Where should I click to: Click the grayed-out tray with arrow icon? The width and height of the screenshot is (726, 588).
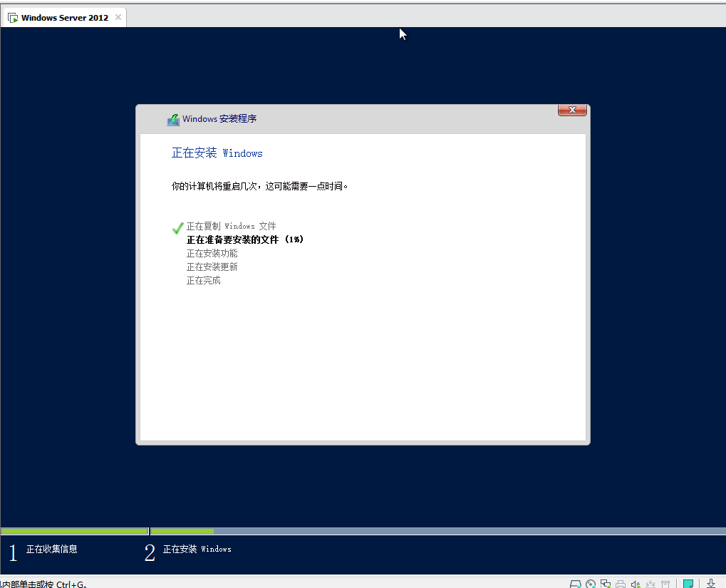coord(650,584)
